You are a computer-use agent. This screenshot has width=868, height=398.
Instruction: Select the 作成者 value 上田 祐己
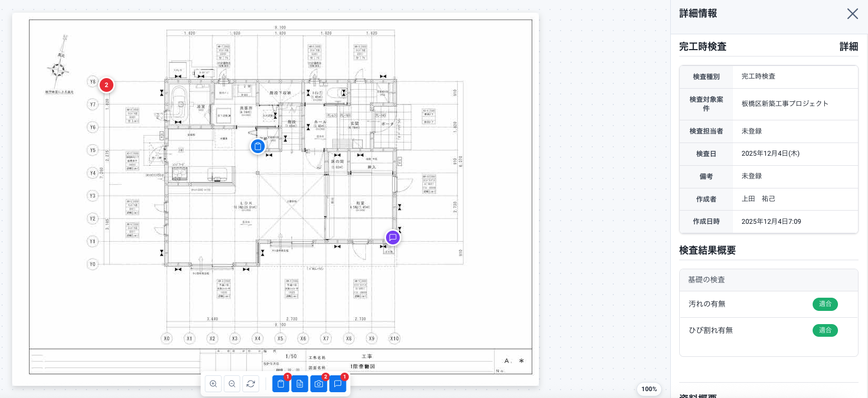tap(758, 199)
